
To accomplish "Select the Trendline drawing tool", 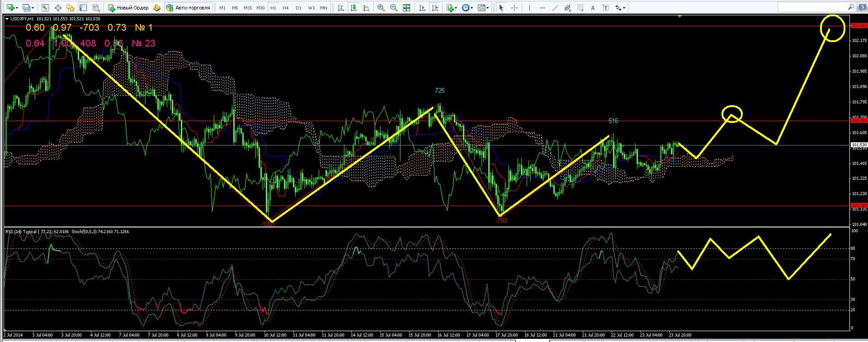I will tap(555, 8).
